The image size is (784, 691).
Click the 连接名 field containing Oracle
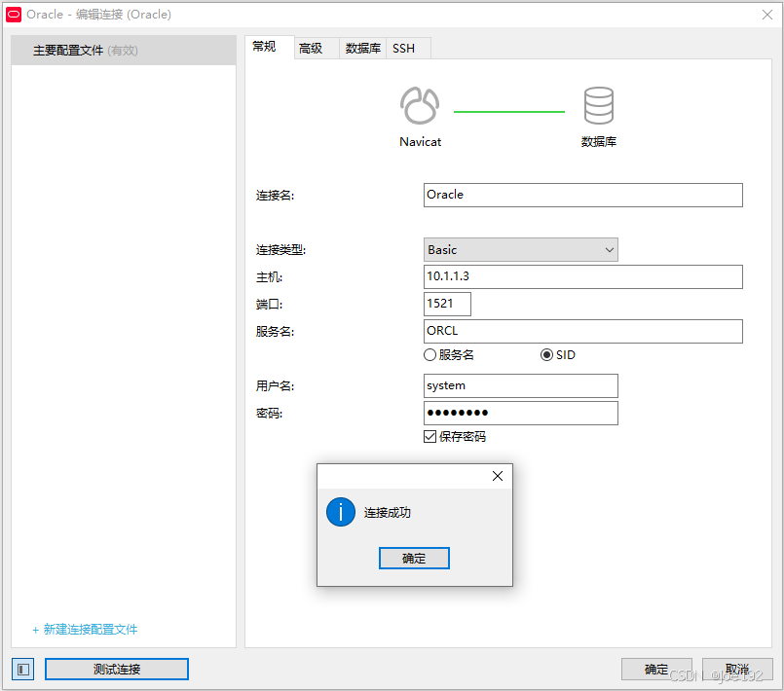[583, 195]
